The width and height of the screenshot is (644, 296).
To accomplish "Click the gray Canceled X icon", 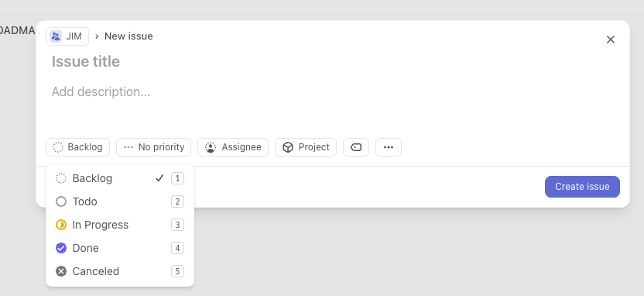I will tap(61, 271).
